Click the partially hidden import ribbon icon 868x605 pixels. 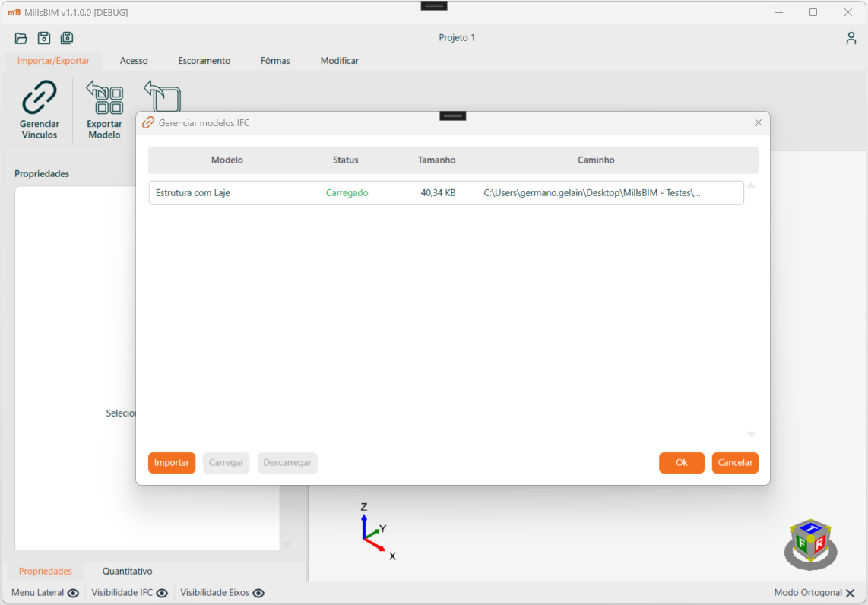pos(162,95)
